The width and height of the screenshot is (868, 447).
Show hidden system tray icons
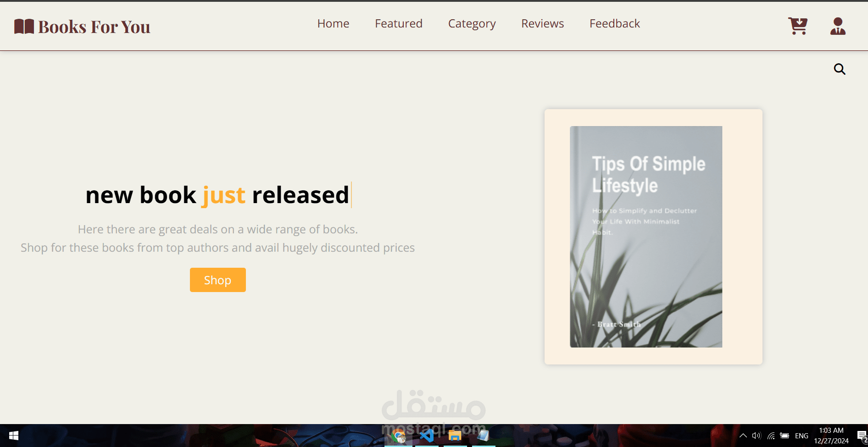point(743,436)
